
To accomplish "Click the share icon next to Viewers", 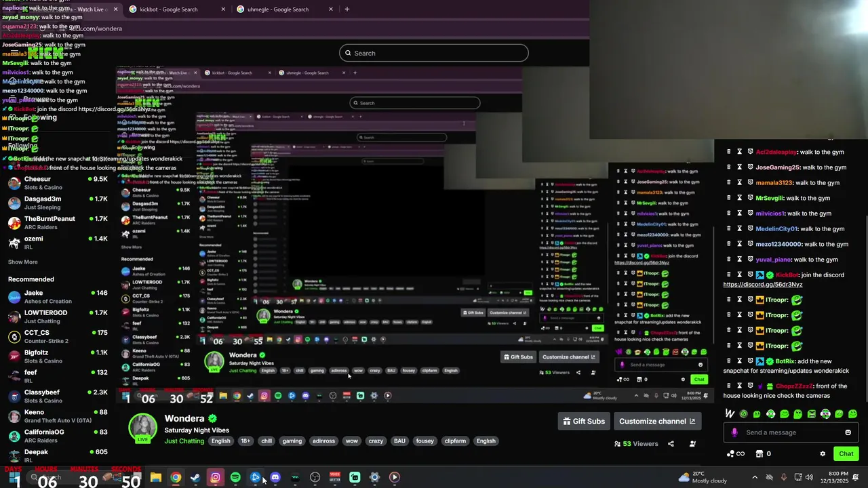I will pos(671,444).
